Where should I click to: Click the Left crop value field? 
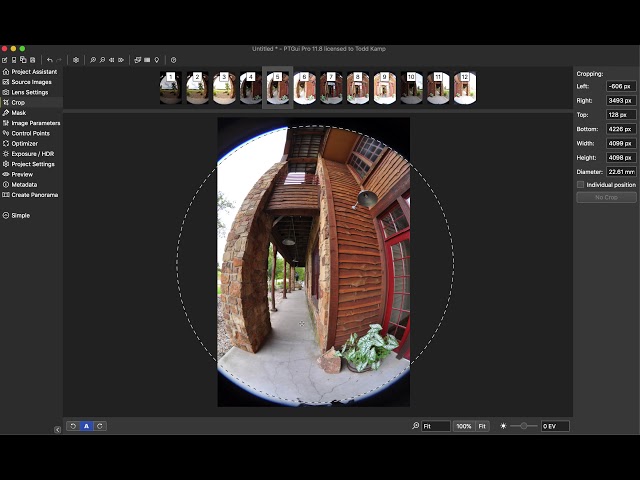click(x=621, y=86)
